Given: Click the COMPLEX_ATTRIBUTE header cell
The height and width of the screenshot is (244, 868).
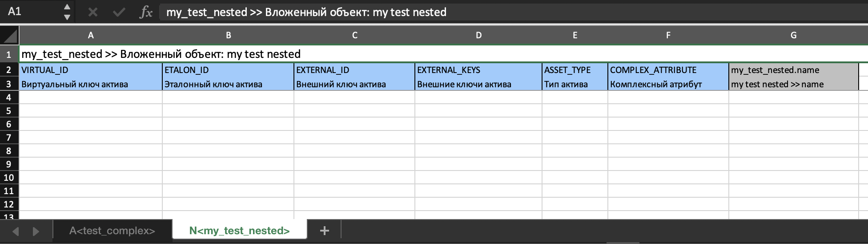Looking at the screenshot, I should click(x=668, y=70).
